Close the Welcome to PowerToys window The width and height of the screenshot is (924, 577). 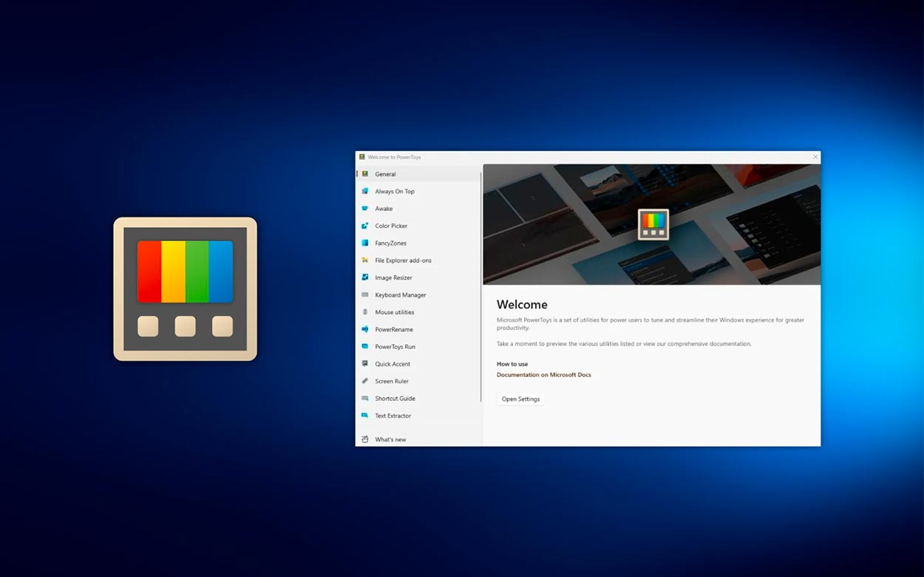tap(815, 157)
